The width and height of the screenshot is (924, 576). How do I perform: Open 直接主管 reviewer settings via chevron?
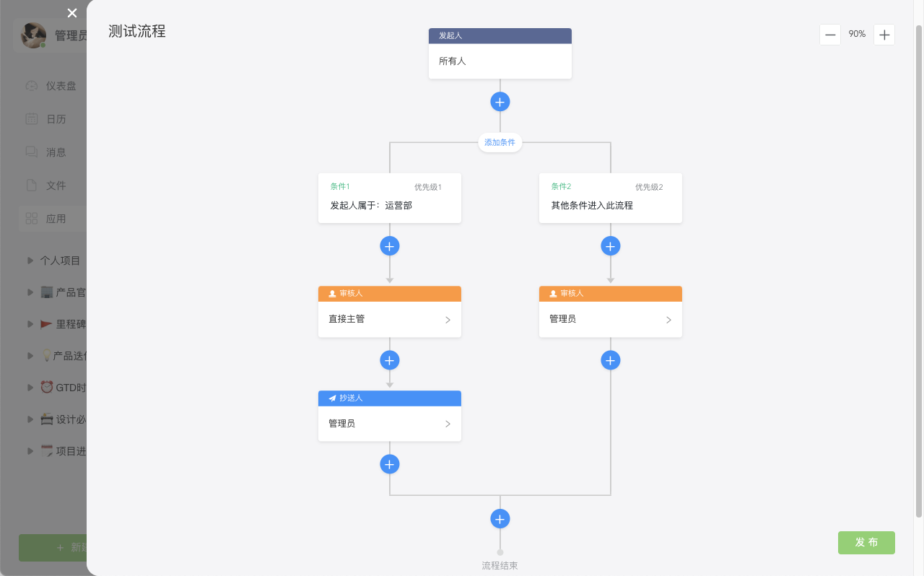(448, 320)
